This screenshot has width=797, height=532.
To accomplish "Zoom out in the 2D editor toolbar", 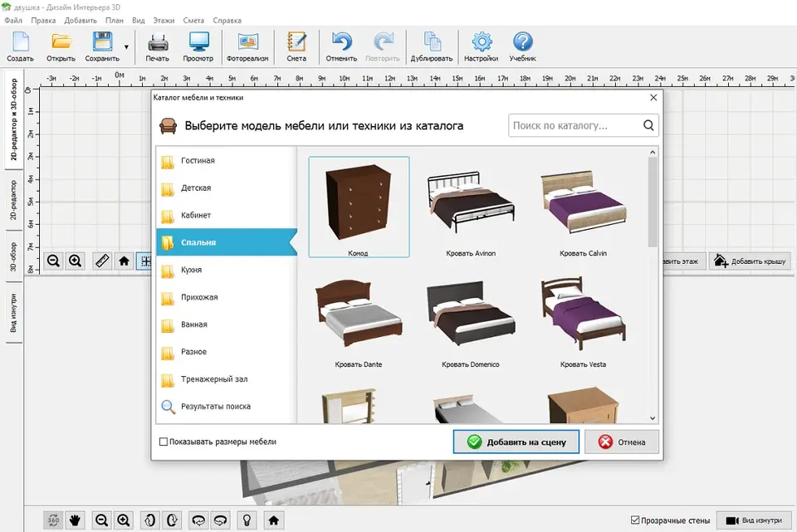I will [53, 261].
